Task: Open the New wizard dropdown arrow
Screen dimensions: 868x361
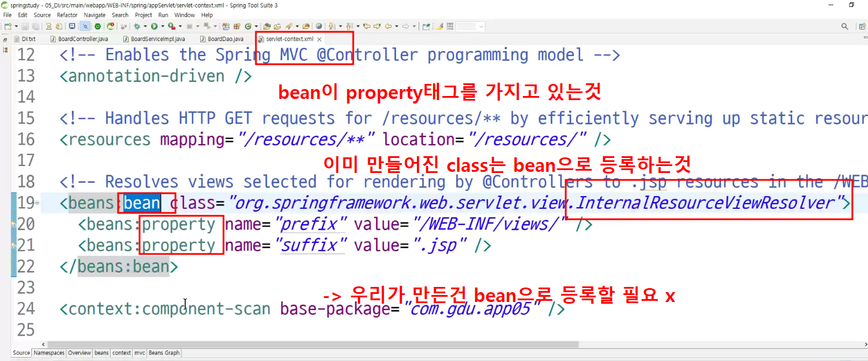Action: (x=16, y=26)
